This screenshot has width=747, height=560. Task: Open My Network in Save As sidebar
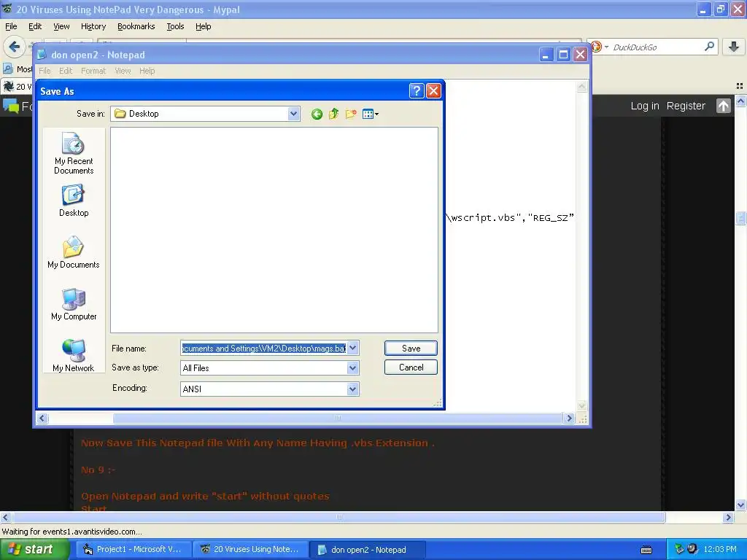click(x=74, y=355)
